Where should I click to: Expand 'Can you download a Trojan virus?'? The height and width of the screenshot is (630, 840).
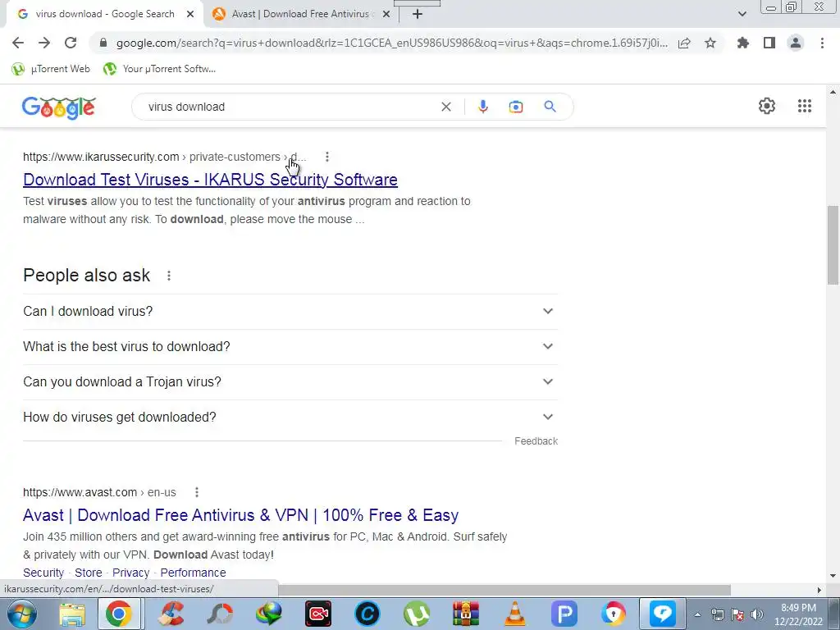coord(290,382)
